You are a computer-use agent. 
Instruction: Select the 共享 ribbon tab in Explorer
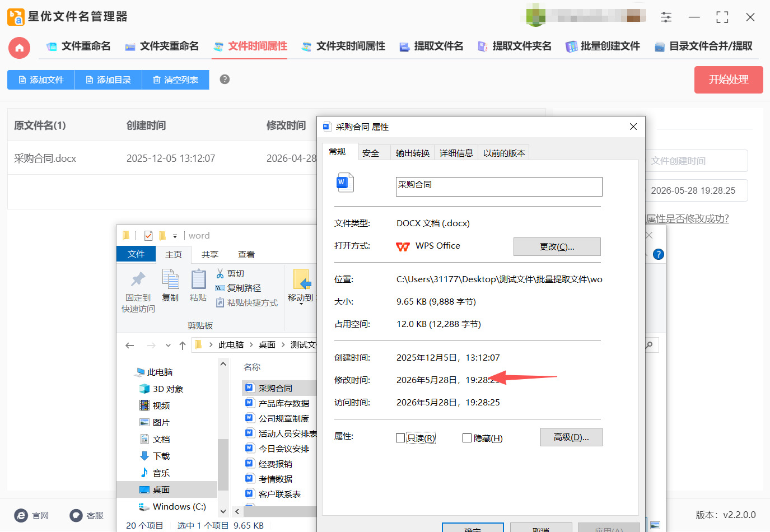[x=210, y=254]
